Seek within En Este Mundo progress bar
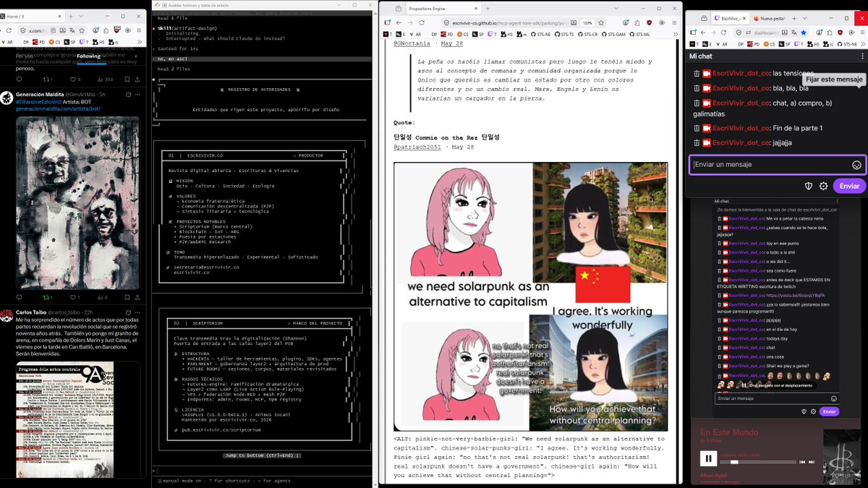This screenshot has width=868, height=488. pyautogui.click(x=757, y=462)
